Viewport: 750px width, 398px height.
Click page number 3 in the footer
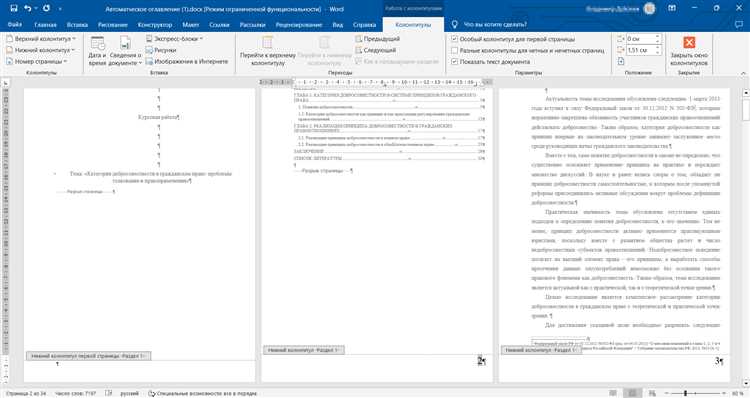(717, 361)
